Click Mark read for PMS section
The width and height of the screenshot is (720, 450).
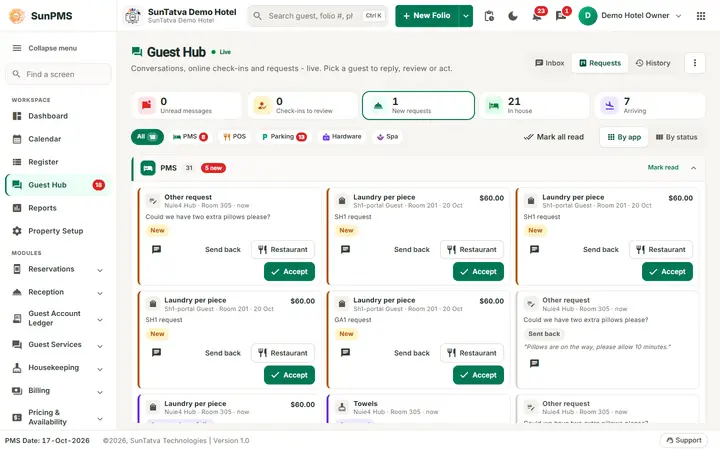(x=663, y=168)
